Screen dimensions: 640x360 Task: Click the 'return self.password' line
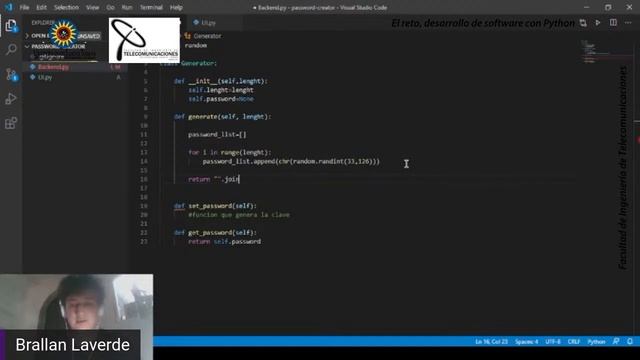click(x=224, y=242)
